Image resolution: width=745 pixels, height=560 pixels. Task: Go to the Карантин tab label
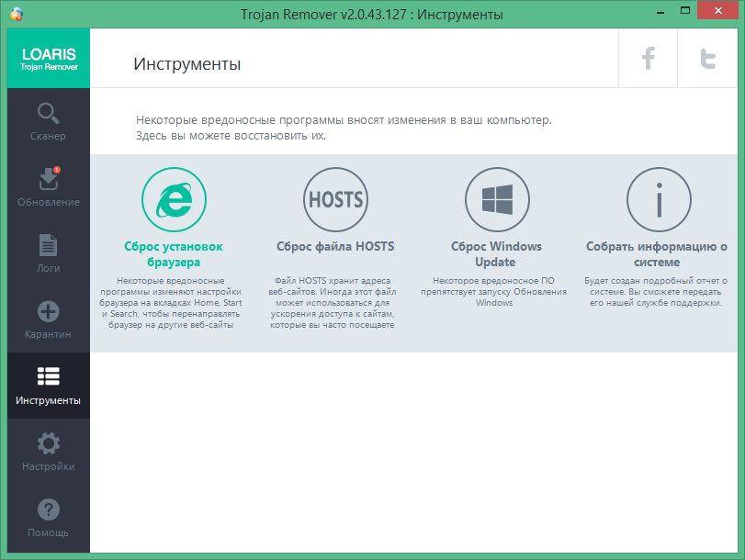48,334
